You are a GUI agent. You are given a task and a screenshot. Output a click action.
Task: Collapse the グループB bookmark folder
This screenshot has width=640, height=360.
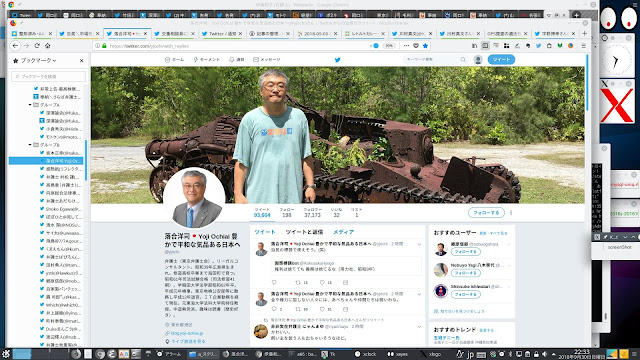click(x=30, y=145)
